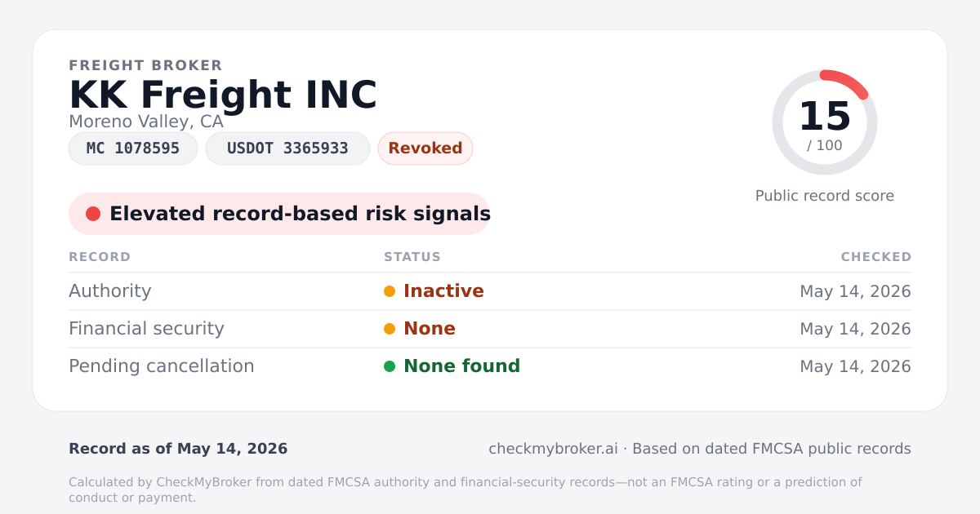Click the STATUS column header
Screen dimensions: 980x514
412,257
